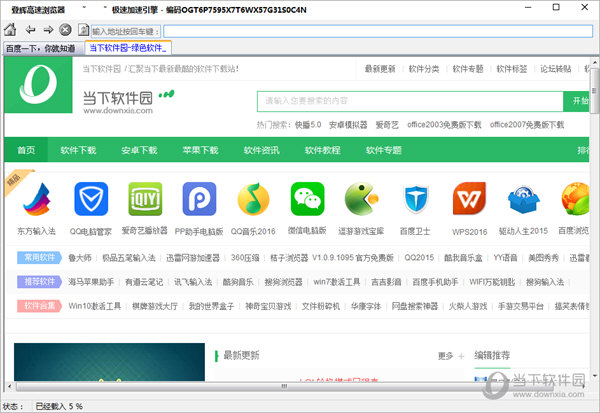Open the QQ2015 link
This screenshot has height=413, width=600.
[419, 258]
